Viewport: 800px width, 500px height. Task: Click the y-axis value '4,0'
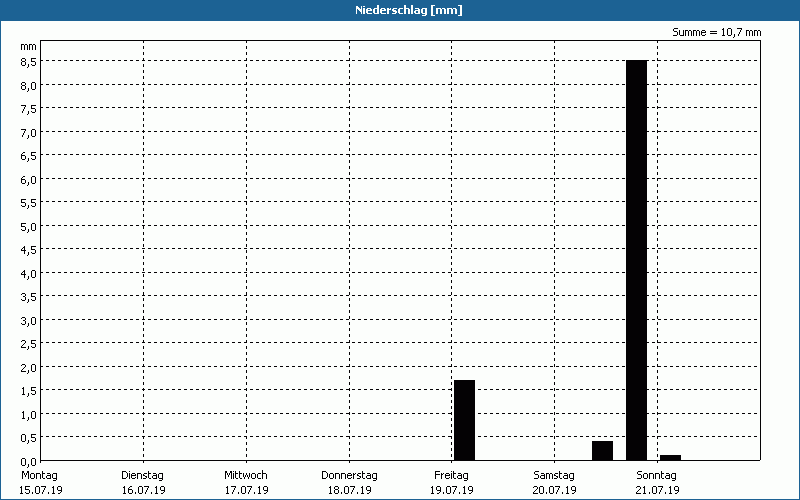29,273
